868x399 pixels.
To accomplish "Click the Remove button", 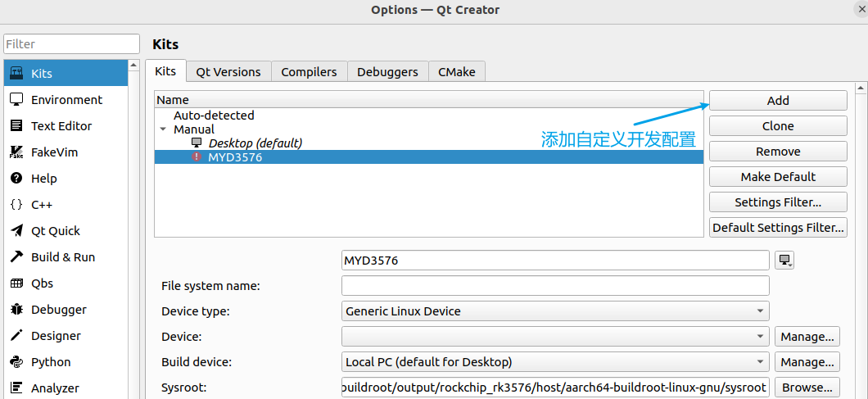I will coord(778,152).
